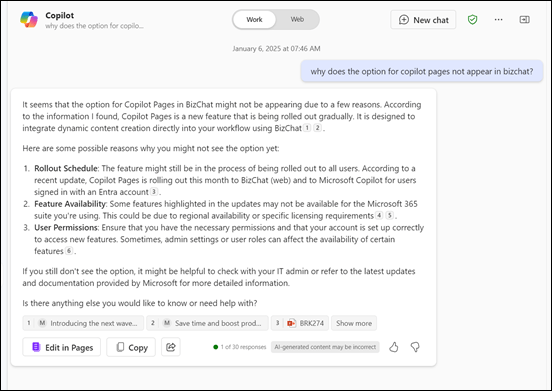The width and height of the screenshot is (552, 391).
Task: Give the response a thumbs down
Action: (415, 347)
